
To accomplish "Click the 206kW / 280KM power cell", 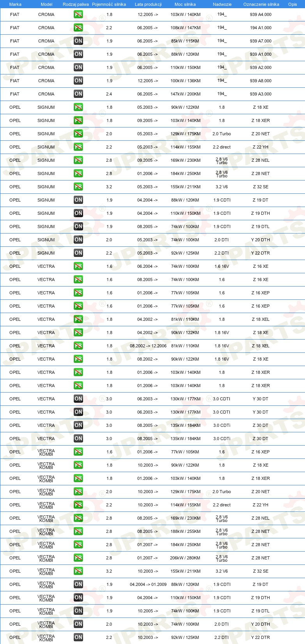I will click(x=185, y=558).
